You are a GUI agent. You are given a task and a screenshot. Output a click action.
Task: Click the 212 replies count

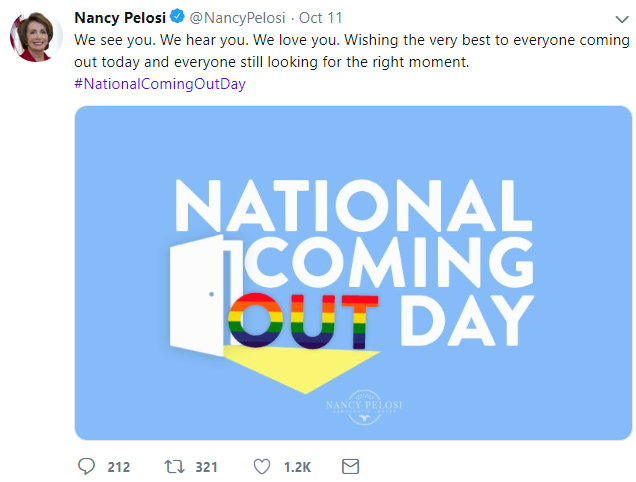click(119, 467)
